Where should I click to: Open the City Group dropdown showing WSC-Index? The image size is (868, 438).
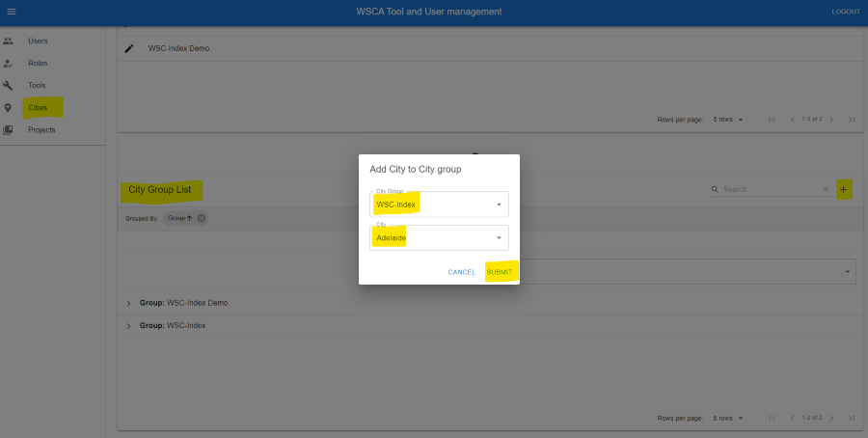pyautogui.click(x=439, y=205)
